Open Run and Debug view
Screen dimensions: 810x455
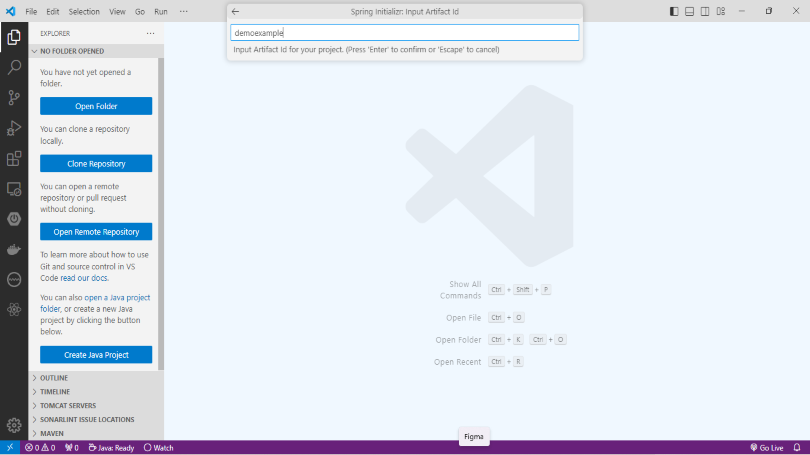pyautogui.click(x=14, y=128)
